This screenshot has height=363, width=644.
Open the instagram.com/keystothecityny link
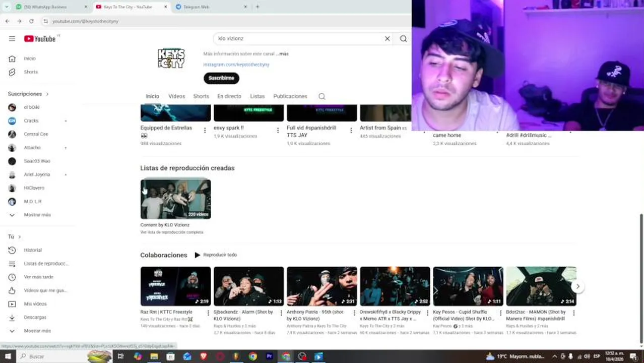tap(236, 65)
